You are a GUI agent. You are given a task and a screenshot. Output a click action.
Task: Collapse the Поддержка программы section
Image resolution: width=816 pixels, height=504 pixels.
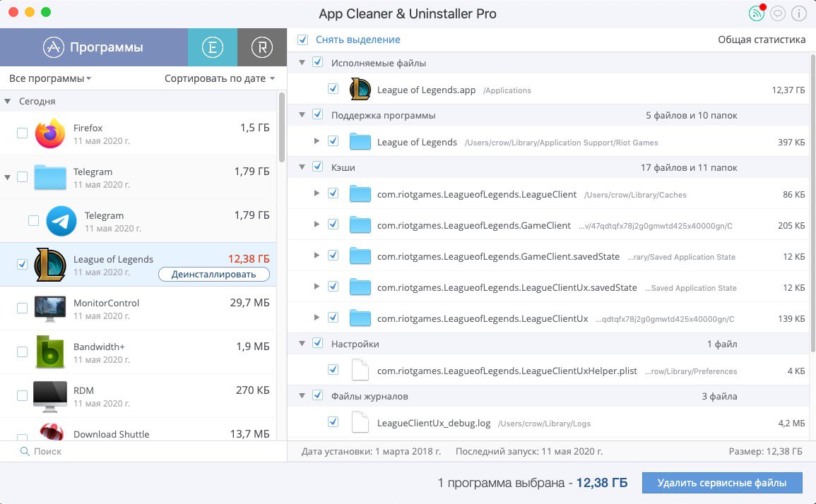302,115
